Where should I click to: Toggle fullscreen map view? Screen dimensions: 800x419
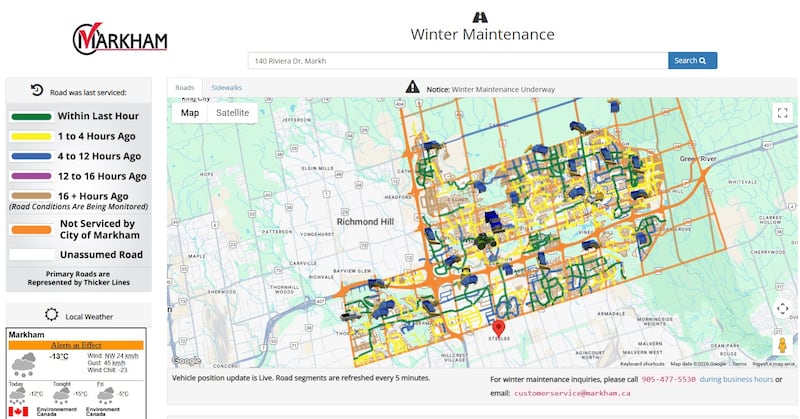(782, 113)
